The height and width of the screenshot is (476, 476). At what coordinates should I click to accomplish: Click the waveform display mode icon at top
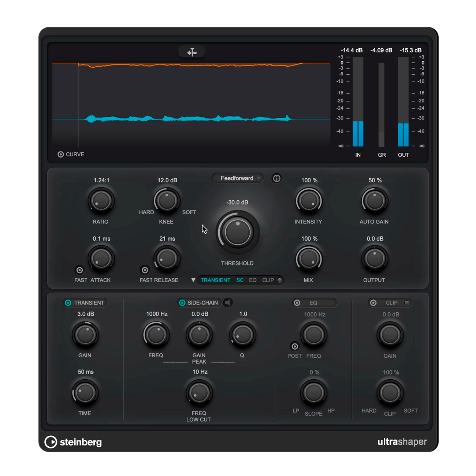(x=191, y=52)
